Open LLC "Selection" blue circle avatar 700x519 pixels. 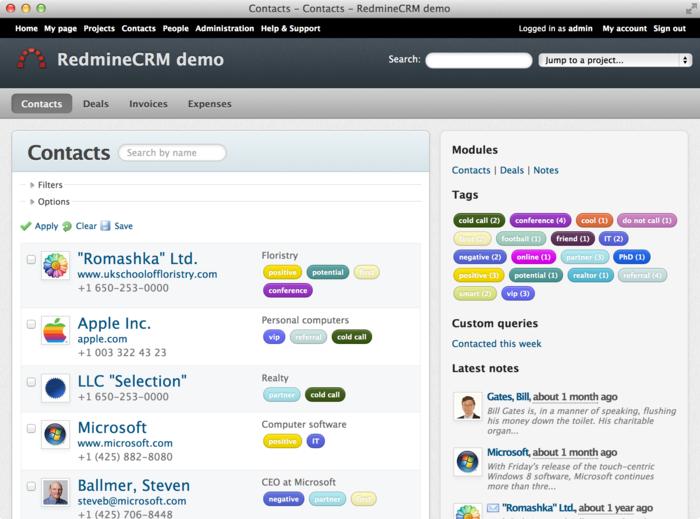pyautogui.click(x=55, y=388)
